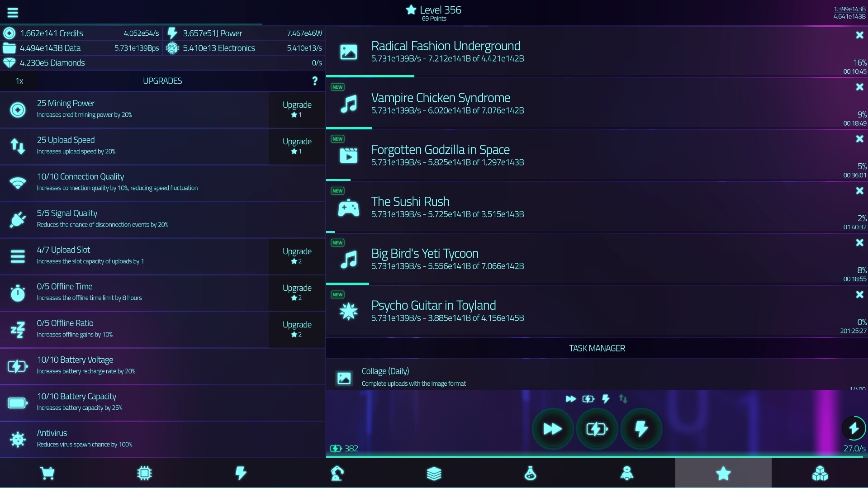This screenshot has height=488, width=868.
Task: Open the rightmost cube tab icon
Action: pos(820,473)
